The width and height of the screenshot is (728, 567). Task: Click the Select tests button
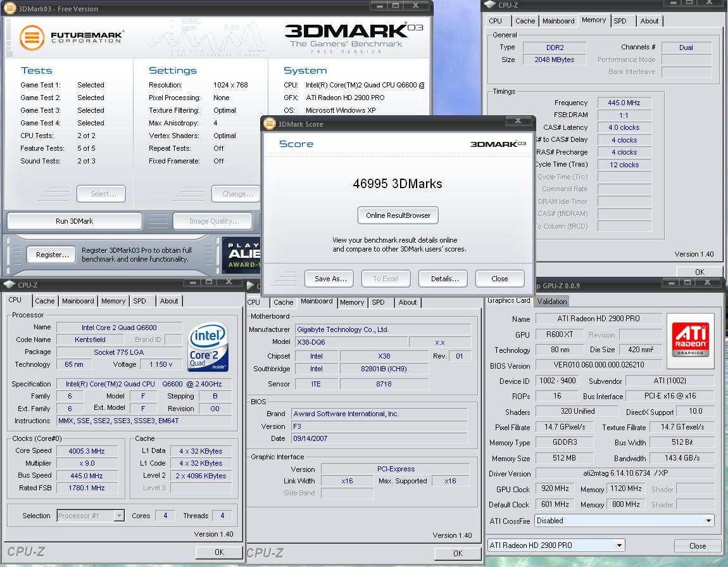[x=101, y=194]
